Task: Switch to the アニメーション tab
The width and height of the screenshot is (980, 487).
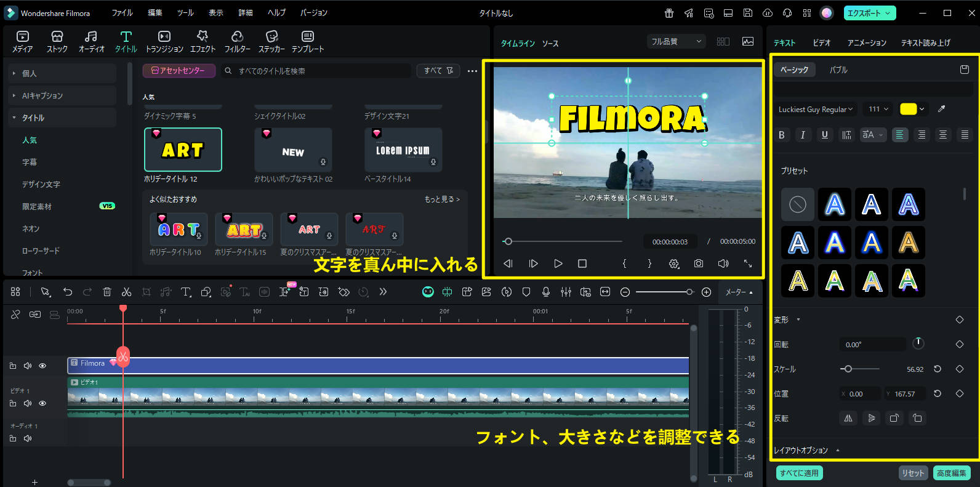Action: coord(867,42)
